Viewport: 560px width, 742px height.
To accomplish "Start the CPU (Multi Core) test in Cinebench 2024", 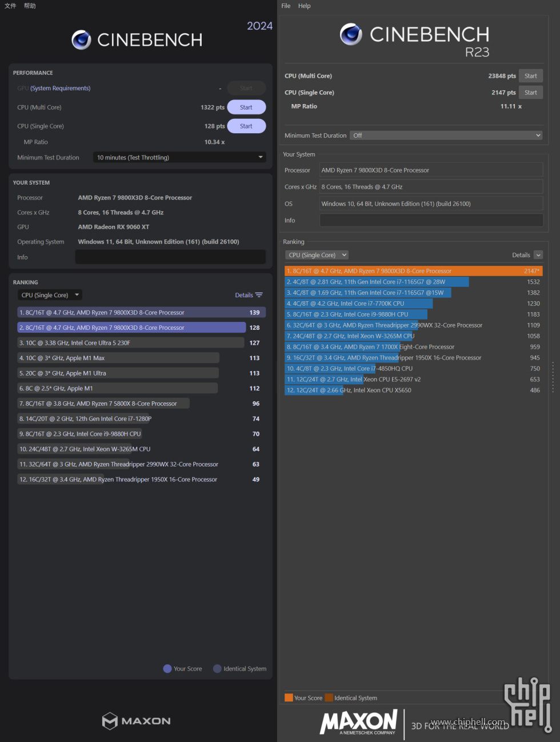I will (246, 107).
